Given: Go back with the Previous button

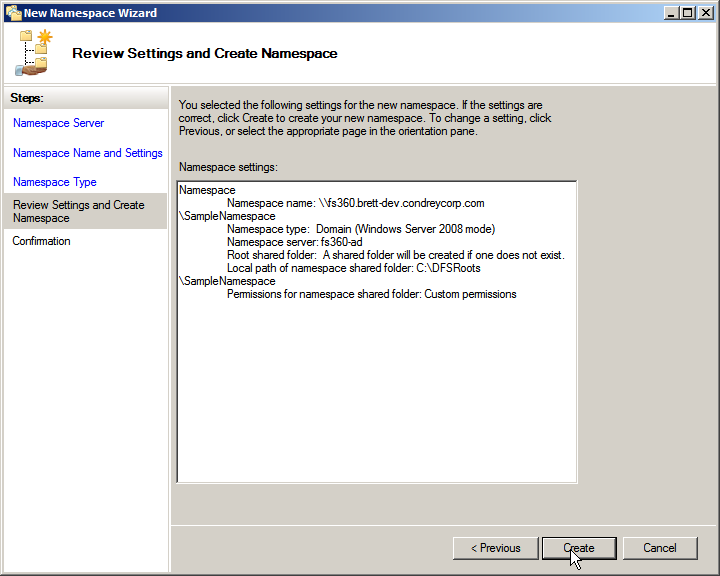Looking at the screenshot, I should coord(495,548).
